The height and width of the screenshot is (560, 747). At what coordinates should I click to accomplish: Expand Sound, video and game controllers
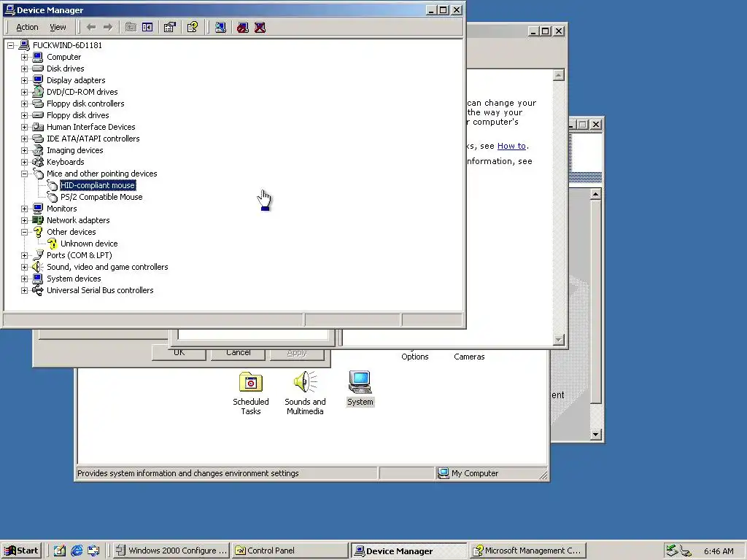tap(24, 267)
